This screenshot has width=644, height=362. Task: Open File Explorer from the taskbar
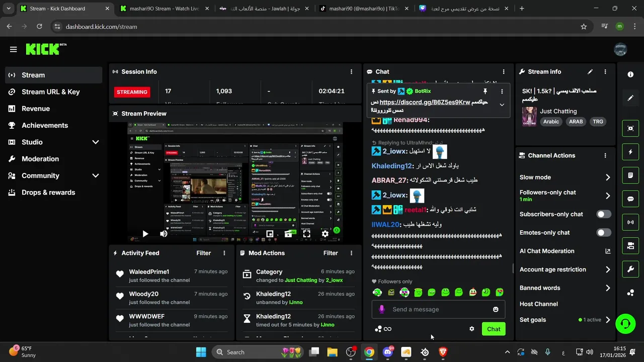pos(332,352)
